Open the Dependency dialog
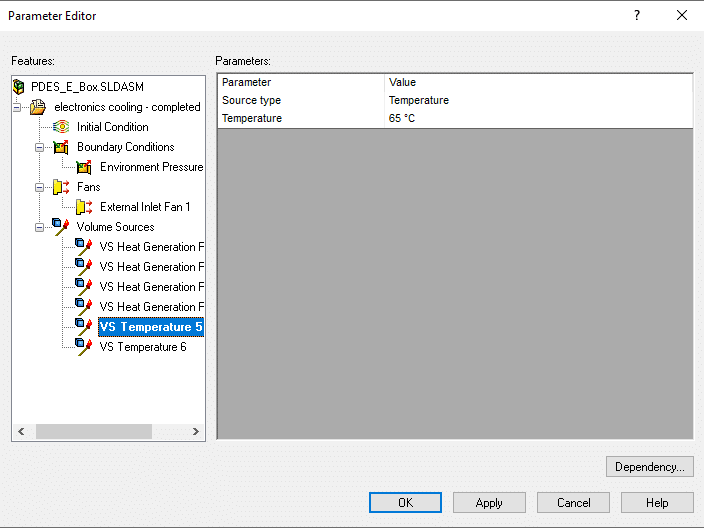Screen dimensions: 704x528 650,466
